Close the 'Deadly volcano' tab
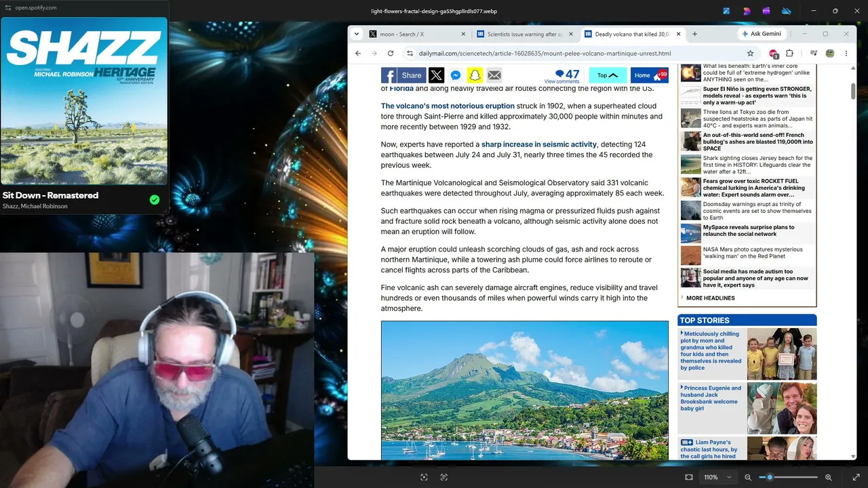The image size is (868, 488). (678, 34)
